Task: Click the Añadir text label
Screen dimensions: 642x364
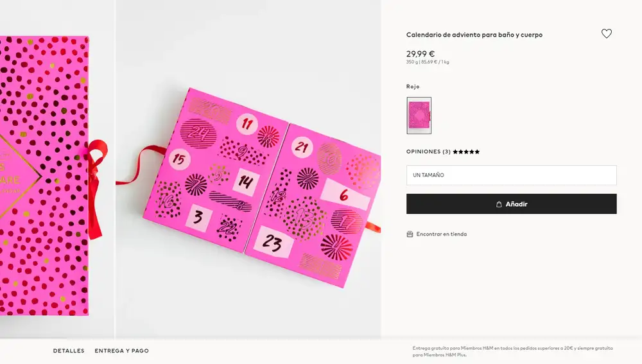Action: (516, 204)
